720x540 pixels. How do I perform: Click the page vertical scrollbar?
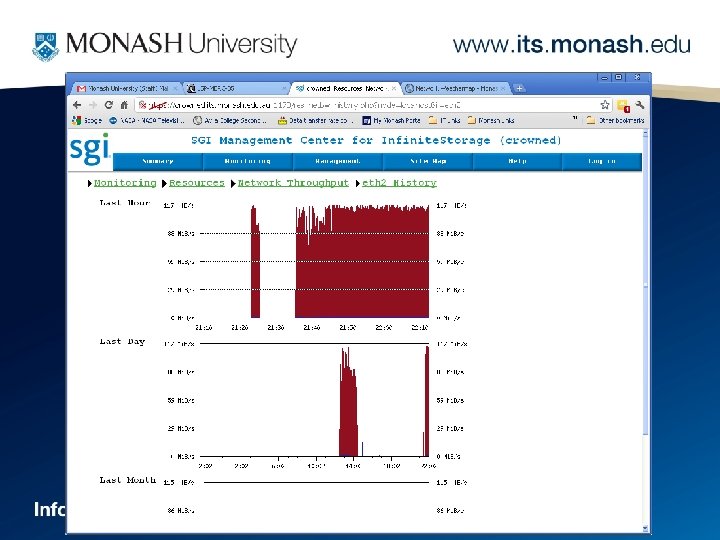[x=646, y=331]
